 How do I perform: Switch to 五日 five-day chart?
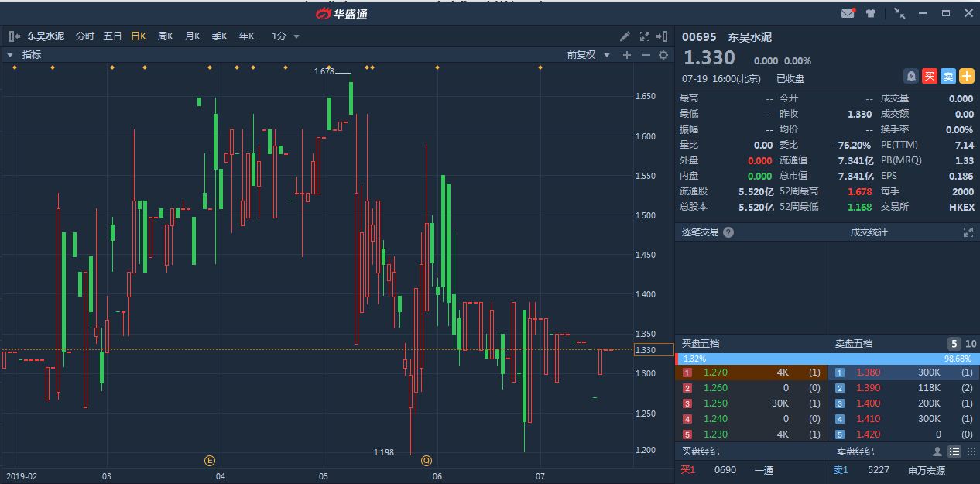tap(112, 36)
